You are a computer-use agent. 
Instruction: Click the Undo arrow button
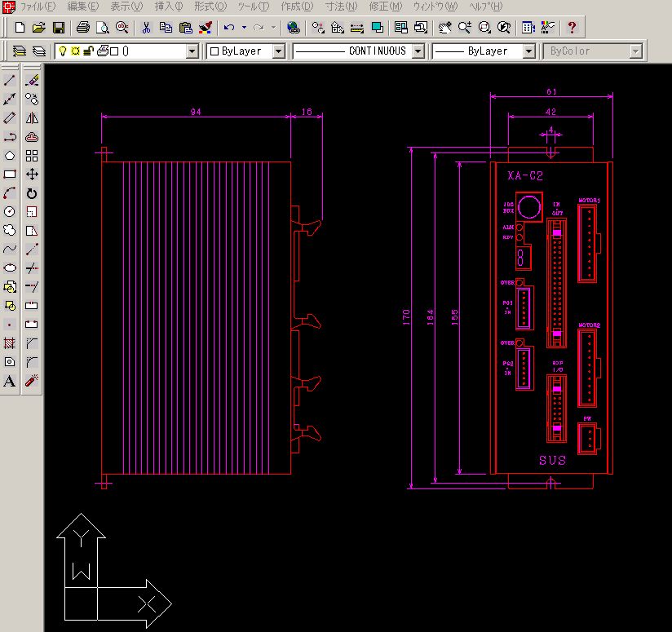coord(229,28)
